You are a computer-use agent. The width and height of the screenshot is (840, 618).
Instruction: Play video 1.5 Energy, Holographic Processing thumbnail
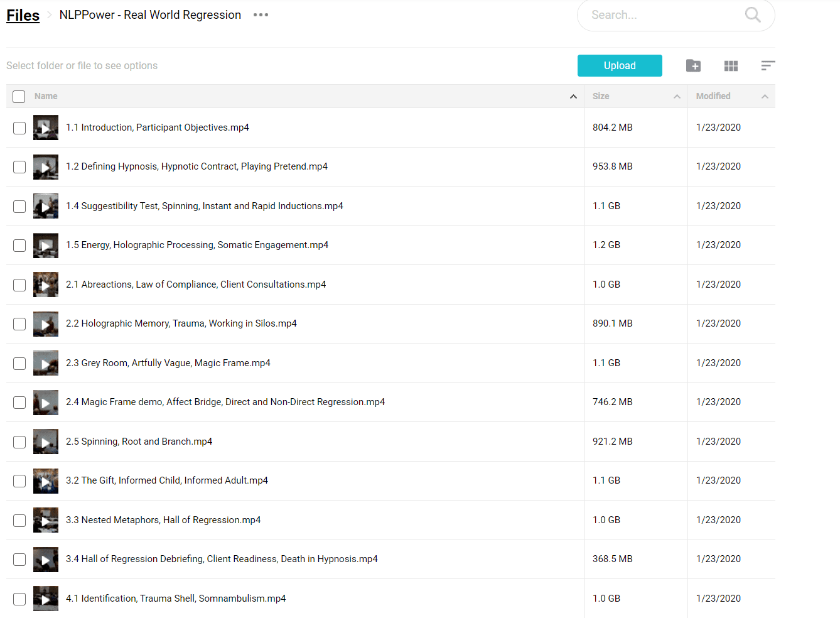point(46,246)
